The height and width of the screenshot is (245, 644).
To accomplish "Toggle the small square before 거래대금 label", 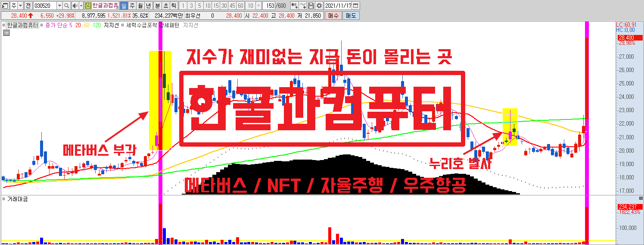I will 3,199.
